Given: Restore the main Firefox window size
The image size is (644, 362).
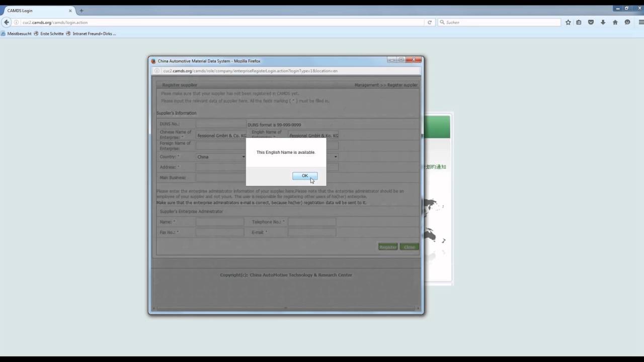Looking at the screenshot, I should [626, 8].
